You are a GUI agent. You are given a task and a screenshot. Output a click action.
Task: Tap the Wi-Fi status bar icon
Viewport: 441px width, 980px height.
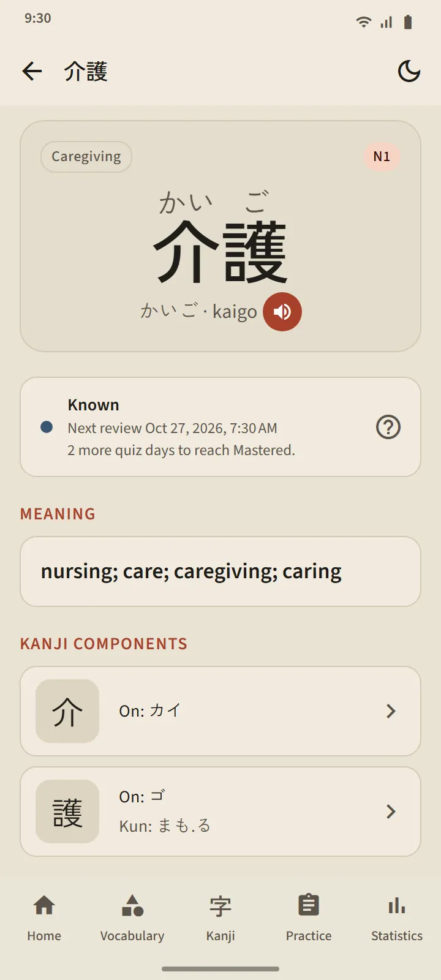(x=363, y=23)
